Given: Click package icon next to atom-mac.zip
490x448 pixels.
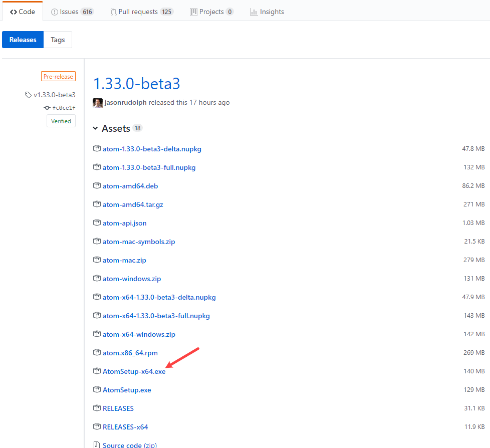Looking at the screenshot, I should 97,260.
